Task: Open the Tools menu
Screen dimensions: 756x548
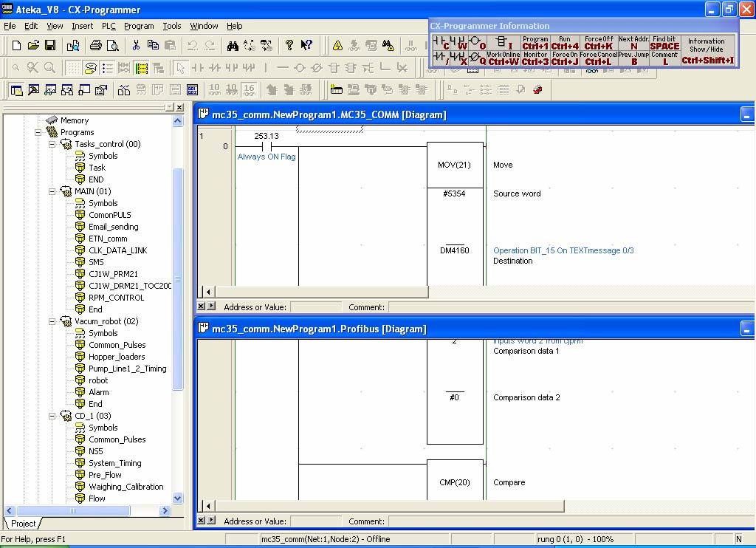Action: [171, 26]
